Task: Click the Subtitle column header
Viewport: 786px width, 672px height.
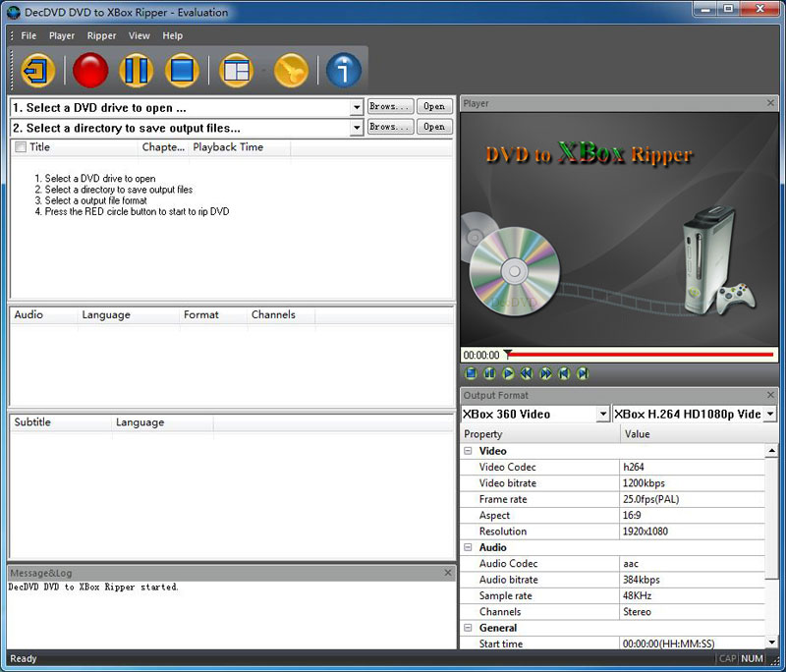Action: pos(61,422)
